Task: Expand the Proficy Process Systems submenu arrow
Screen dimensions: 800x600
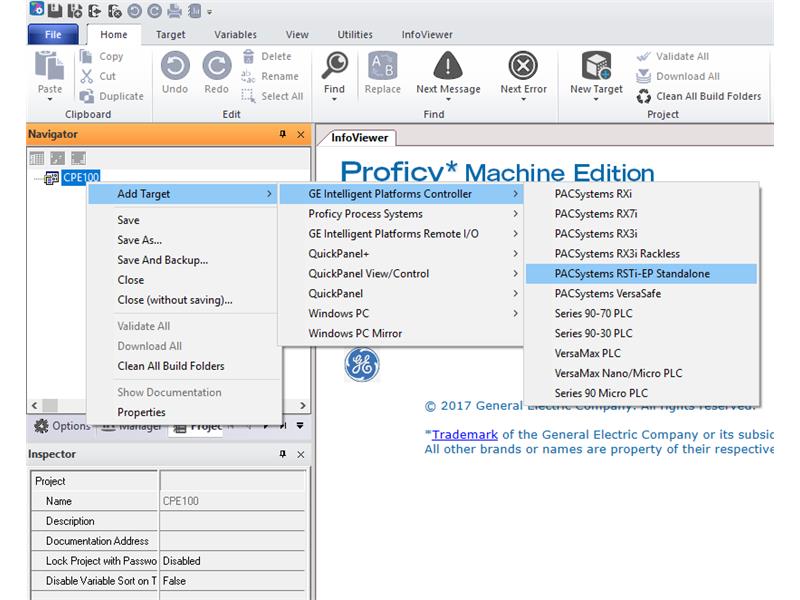Action: (x=515, y=214)
